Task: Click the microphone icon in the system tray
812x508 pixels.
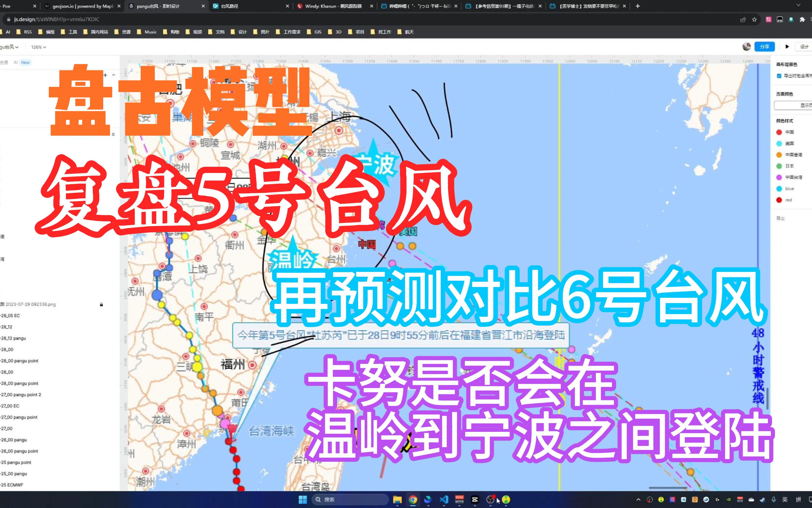Action: pos(774,500)
